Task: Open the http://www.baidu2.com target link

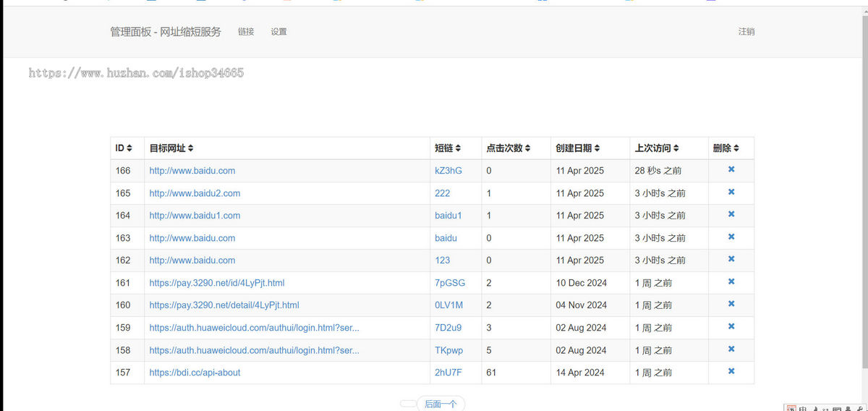Action: tap(195, 193)
